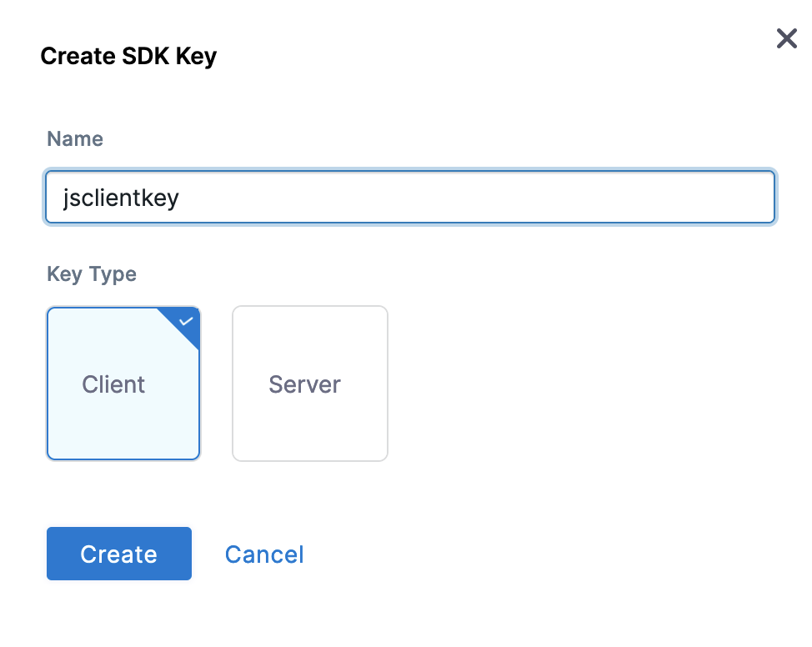Confirm key creation with blue Create button
Viewport: 812px width, 647px height.
pos(119,554)
